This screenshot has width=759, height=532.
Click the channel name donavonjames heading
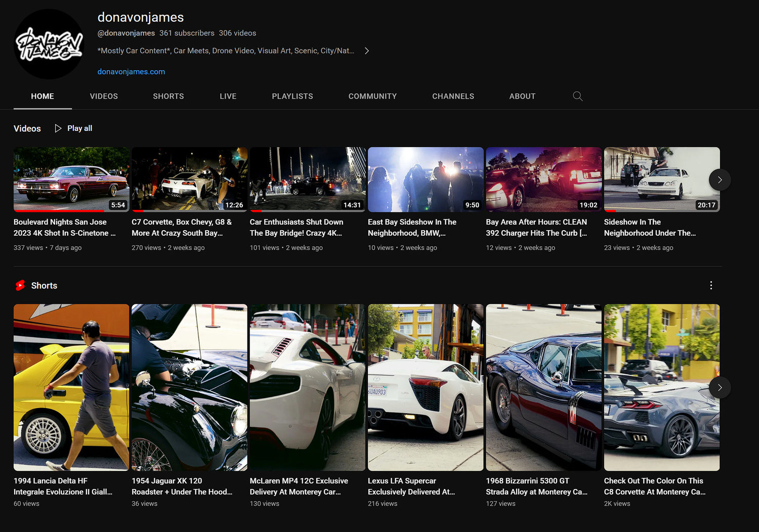point(141,17)
